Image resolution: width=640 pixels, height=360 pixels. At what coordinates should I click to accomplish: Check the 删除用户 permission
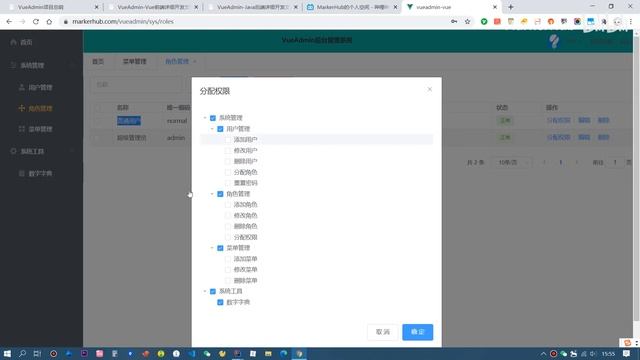point(228,161)
